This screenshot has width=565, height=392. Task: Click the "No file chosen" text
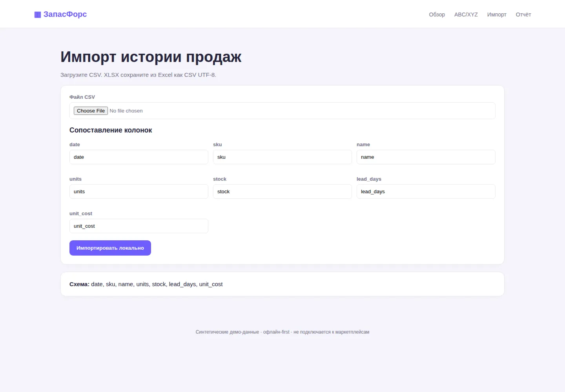click(126, 111)
